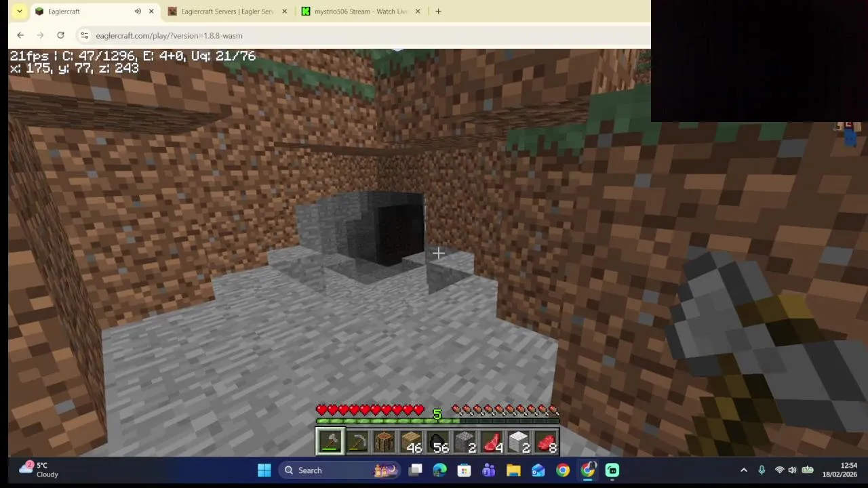Select the white block stack of 2
The width and height of the screenshot is (868, 488).
519,442
